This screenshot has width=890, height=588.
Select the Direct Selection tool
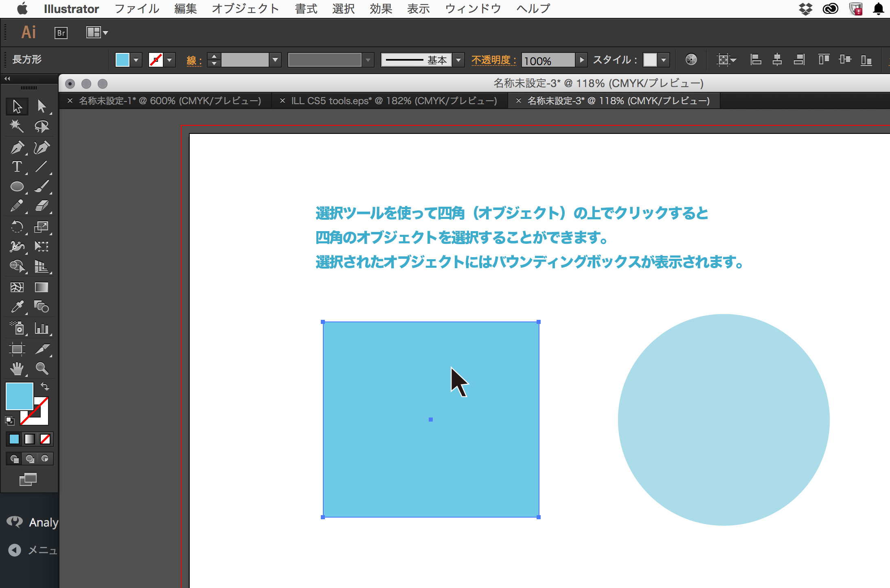pos(42,106)
